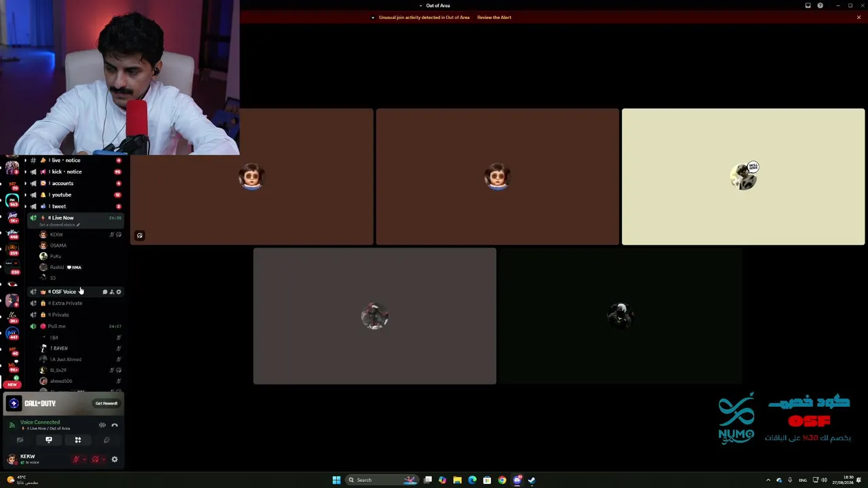The image size is (868, 488).
Task: Click Set a channel status link
Action: [60, 225]
